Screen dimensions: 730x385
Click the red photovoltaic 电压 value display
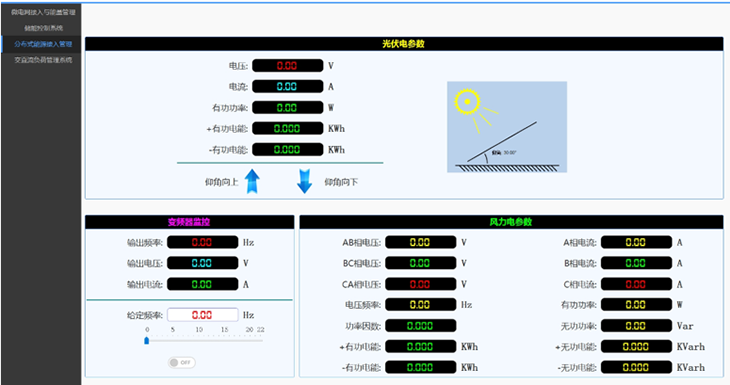point(287,66)
